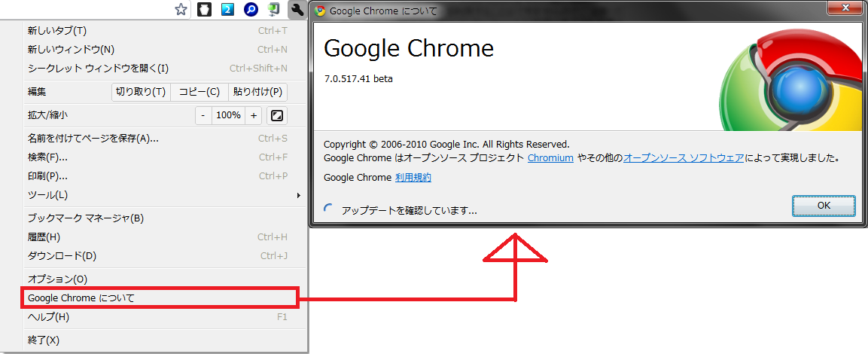Click the アップデートを確認しています... status text

click(409, 210)
